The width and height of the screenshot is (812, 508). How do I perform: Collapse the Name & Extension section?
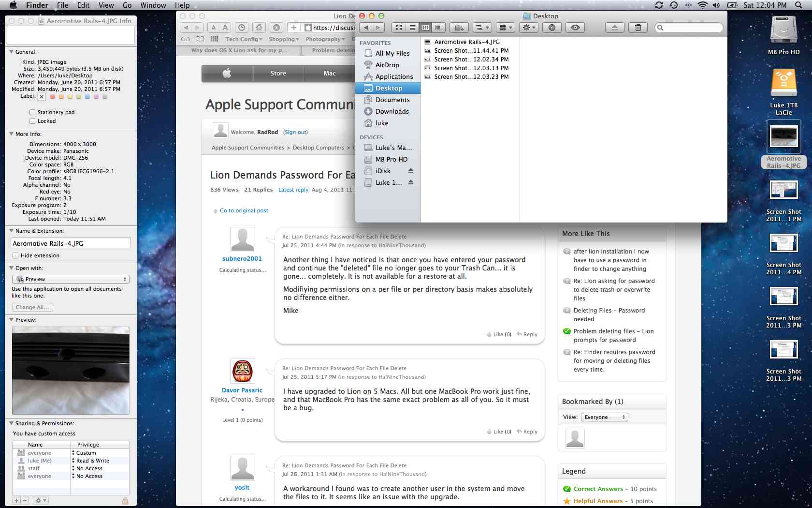11,231
